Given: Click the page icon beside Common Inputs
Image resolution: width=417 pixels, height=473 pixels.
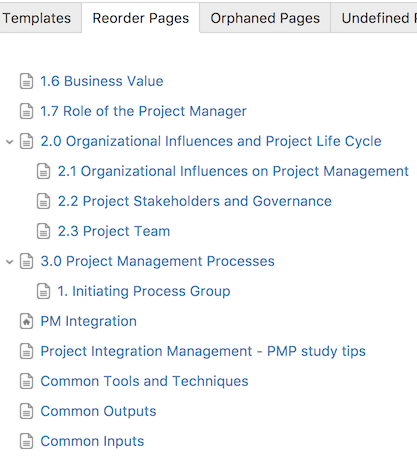Looking at the screenshot, I should (x=26, y=441).
